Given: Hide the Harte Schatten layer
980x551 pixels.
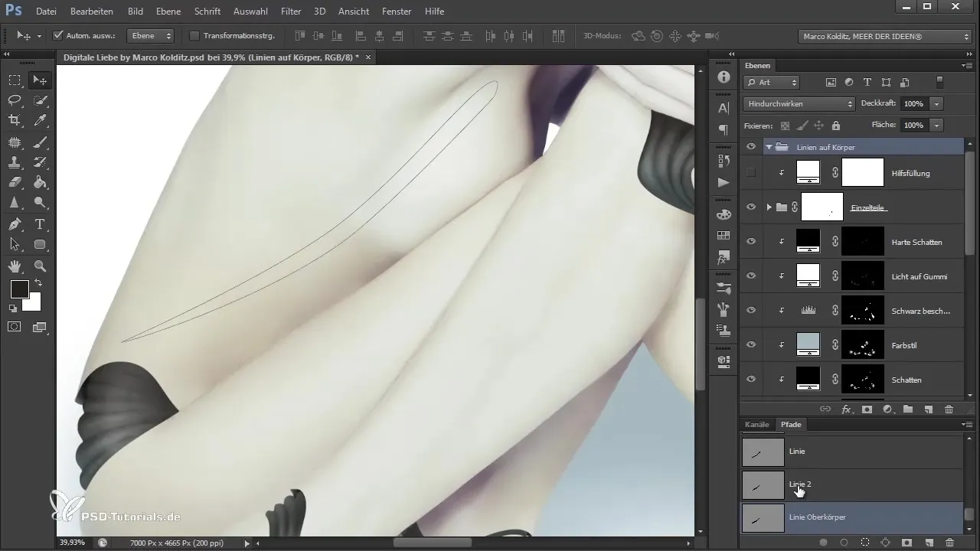Looking at the screenshot, I should coord(751,242).
